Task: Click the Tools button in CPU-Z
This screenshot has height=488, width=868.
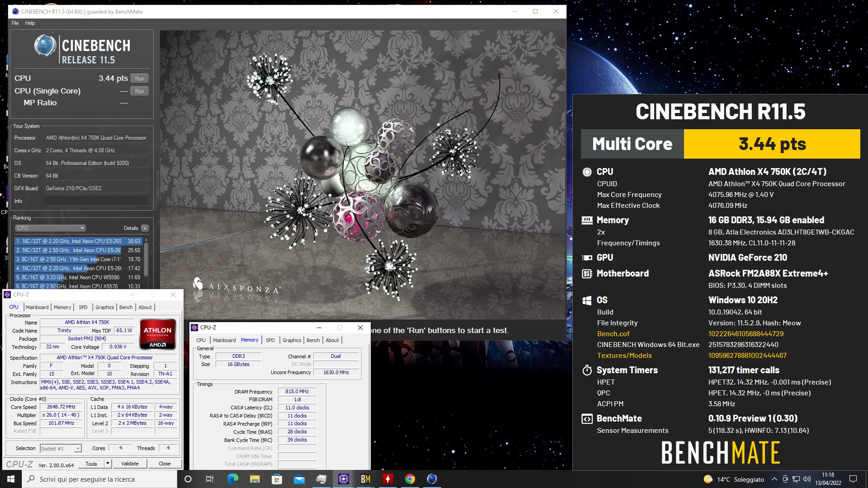Action: point(91,464)
